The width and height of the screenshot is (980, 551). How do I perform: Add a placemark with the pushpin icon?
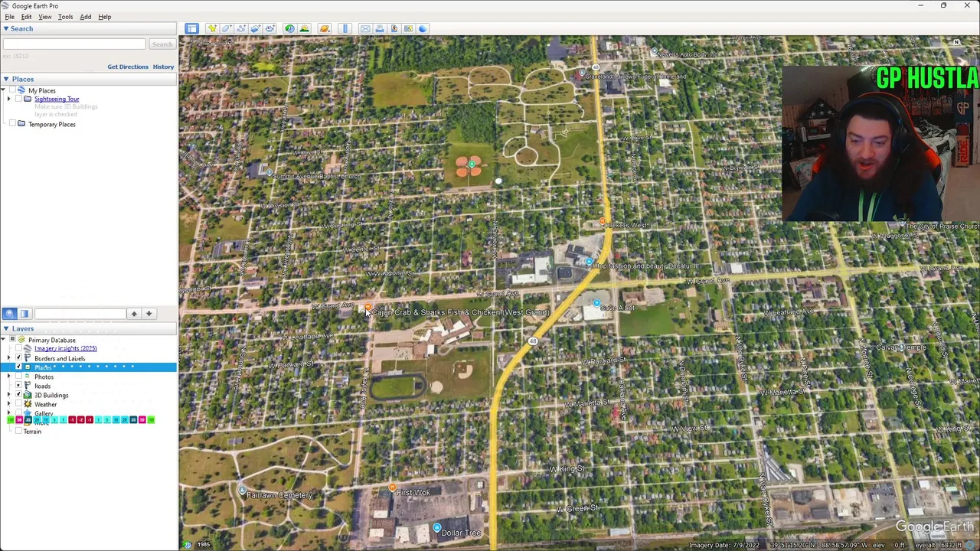coord(212,28)
